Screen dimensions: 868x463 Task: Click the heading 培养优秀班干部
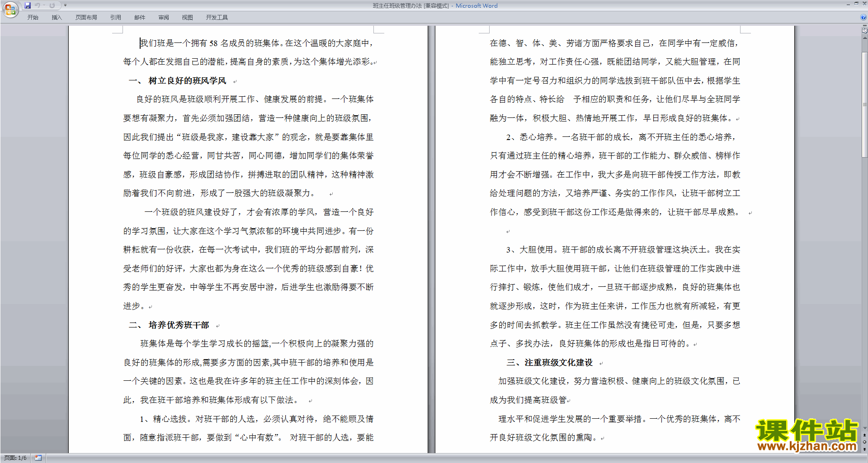click(179, 325)
